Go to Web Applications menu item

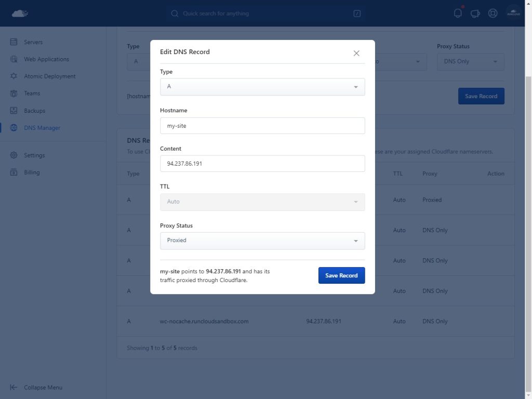46,59
